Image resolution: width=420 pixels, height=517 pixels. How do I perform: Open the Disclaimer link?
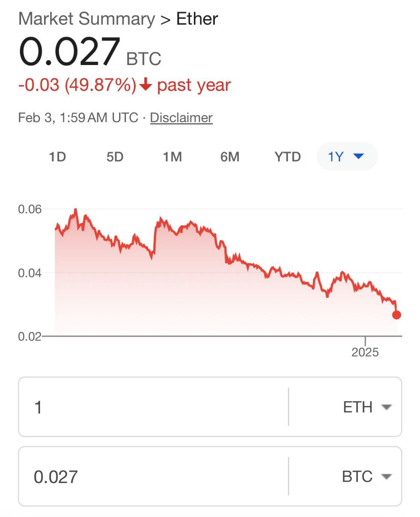[181, 118]
